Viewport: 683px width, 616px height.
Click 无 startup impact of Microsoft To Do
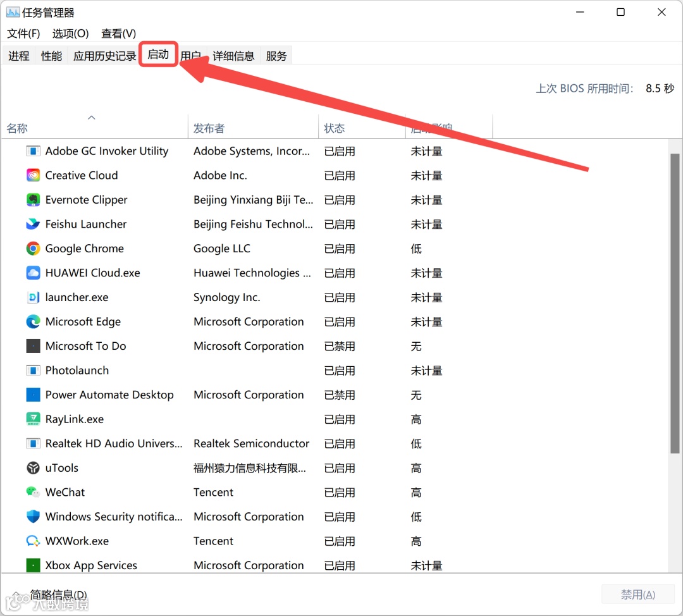(416, 347)
